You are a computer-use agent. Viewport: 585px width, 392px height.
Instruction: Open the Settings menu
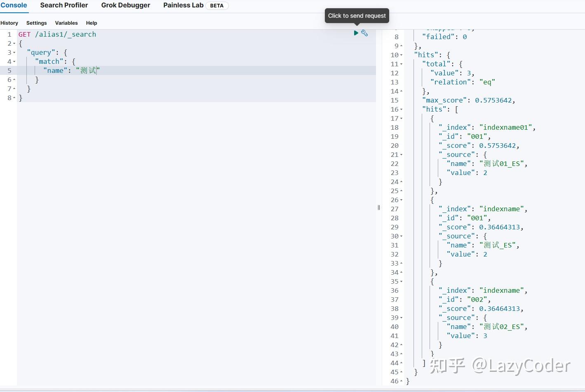(36, 23)
